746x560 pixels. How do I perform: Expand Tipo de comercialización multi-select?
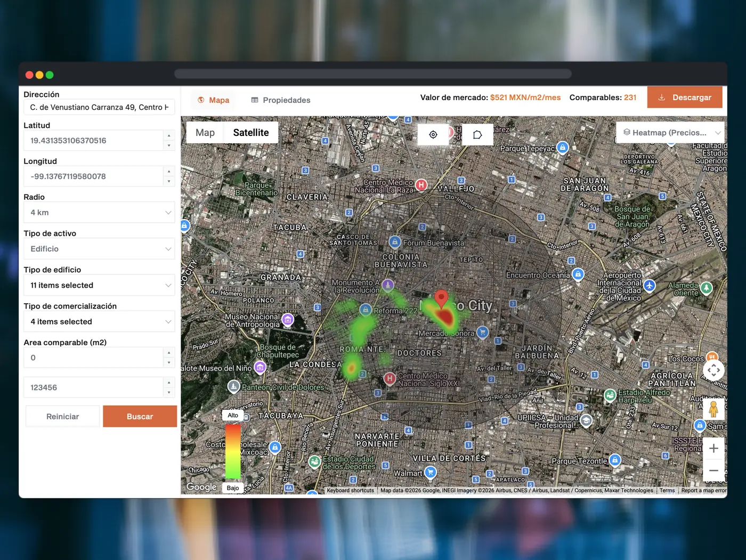click(99, 321)
